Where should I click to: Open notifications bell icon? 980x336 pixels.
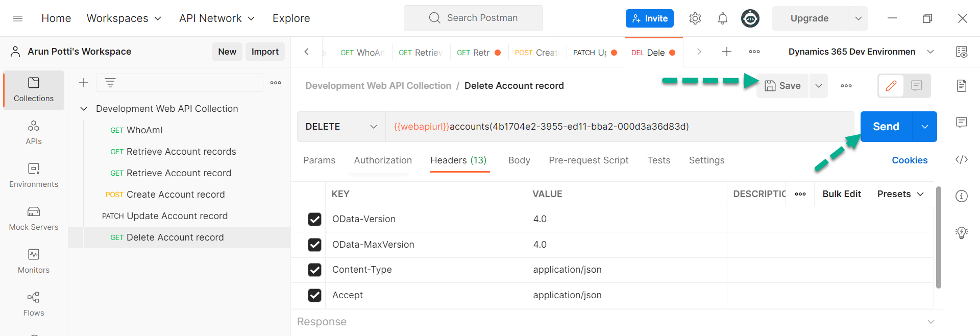click(x=722, y=18)
